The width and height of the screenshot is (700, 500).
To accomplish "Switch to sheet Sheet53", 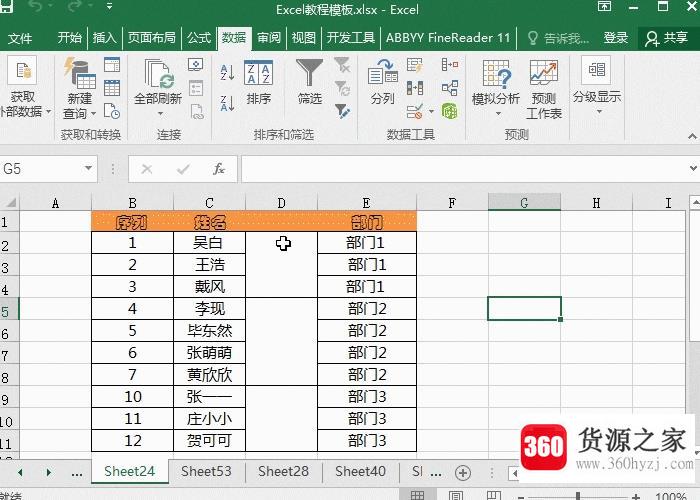I will coord(206,471).
